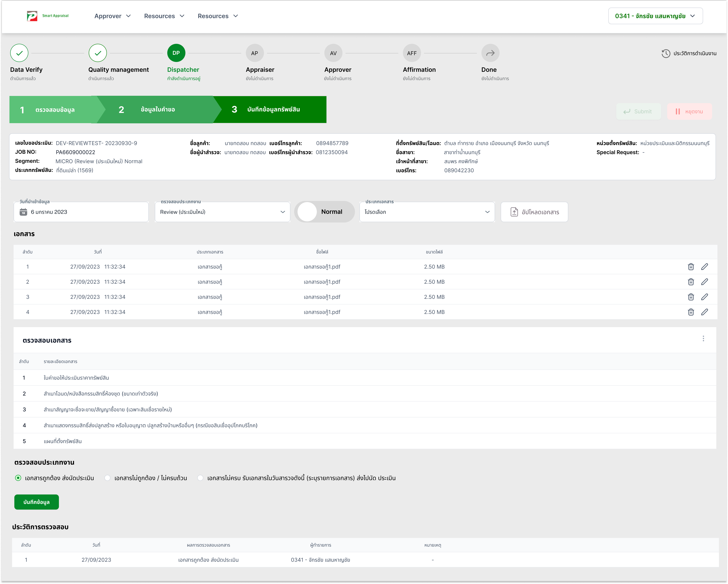
Task: Click the Smart Appraisal logo
Action: pos(48,16)
